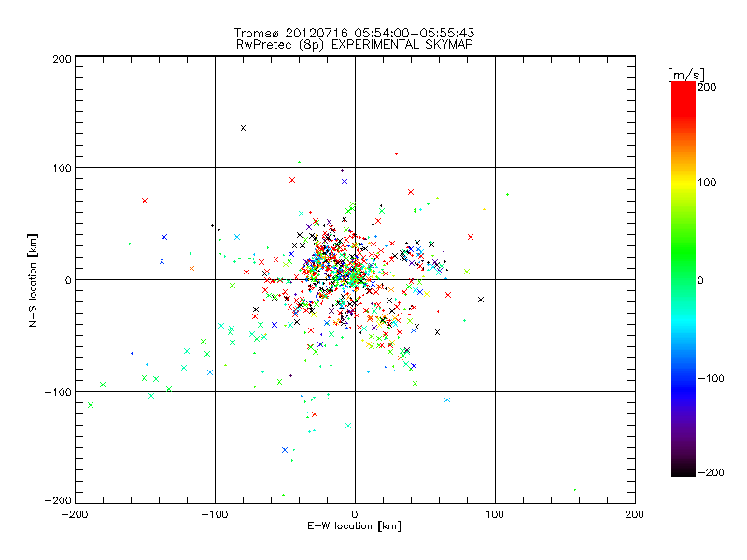This screenshot has width=747, height=560.
Task: Click the green X farthest southwest near -190 km
Action: (91, 405)
